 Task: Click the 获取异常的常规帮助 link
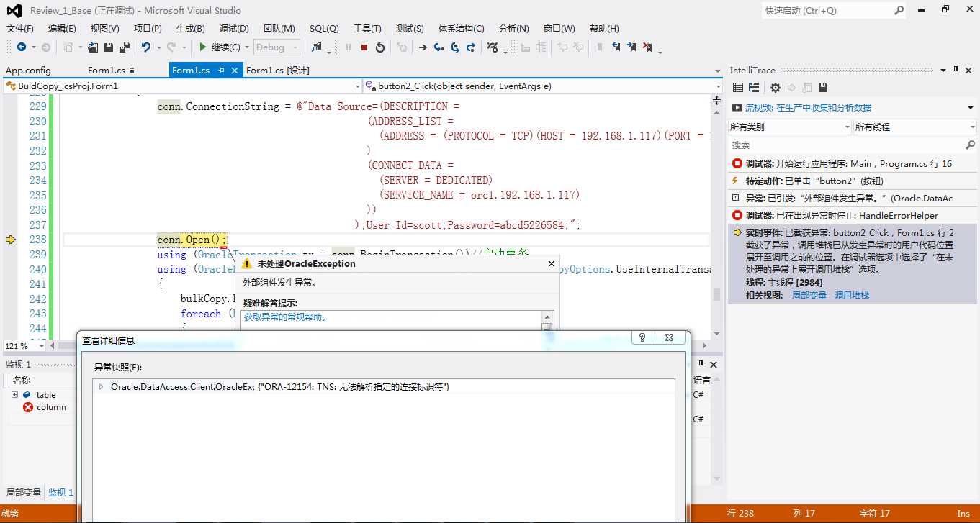pos(285,317)
